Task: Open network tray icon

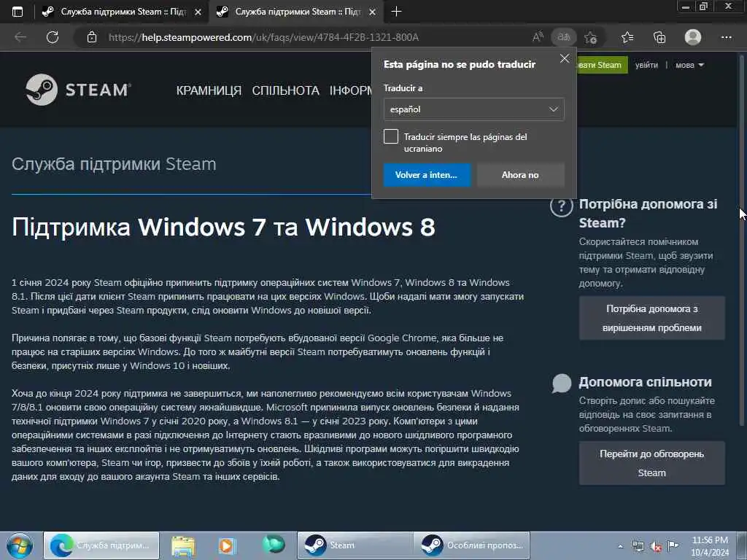Action: (638, 547)
